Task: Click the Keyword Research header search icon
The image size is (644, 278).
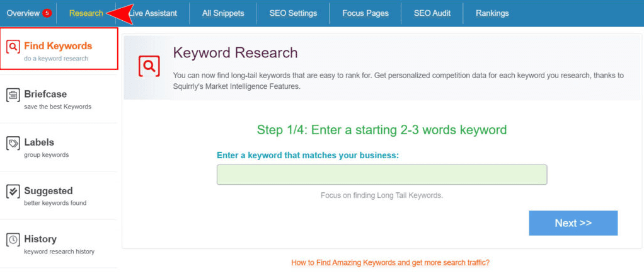Action: 149,66
